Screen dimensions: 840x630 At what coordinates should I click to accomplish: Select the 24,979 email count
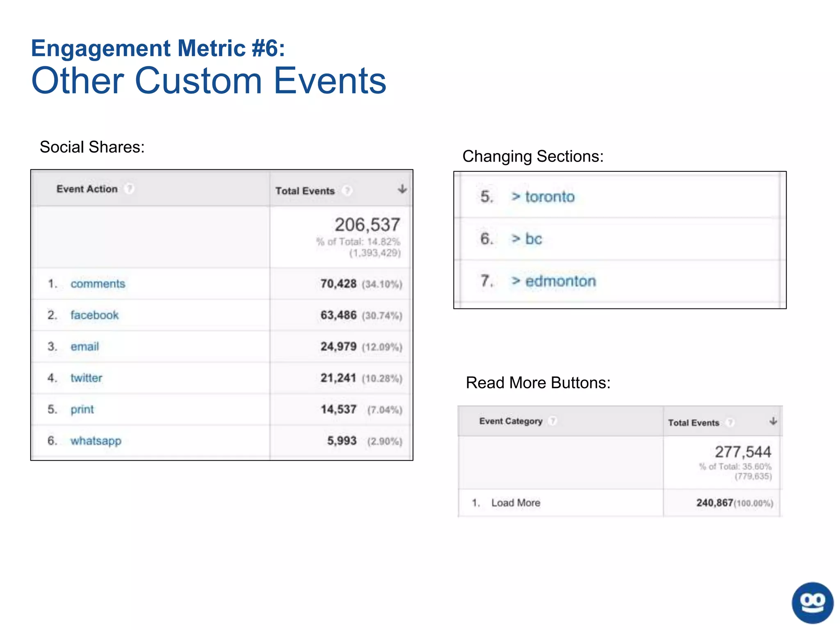pos(338,347)
